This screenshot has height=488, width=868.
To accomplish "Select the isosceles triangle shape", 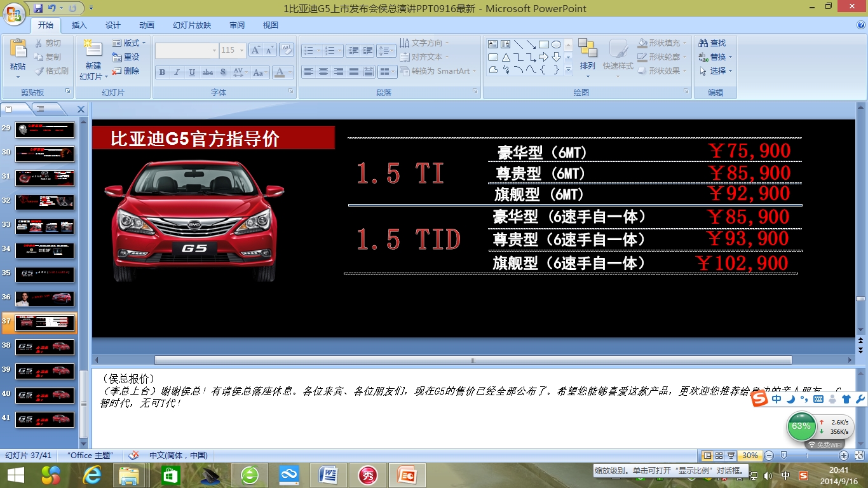I will coord(506,57).
